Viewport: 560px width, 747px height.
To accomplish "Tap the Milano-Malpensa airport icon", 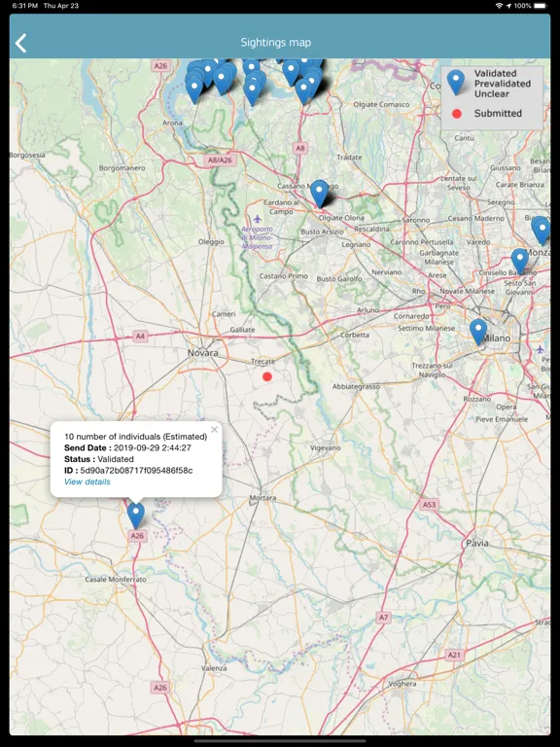I will pyautogui.click(x=257, y=219).
